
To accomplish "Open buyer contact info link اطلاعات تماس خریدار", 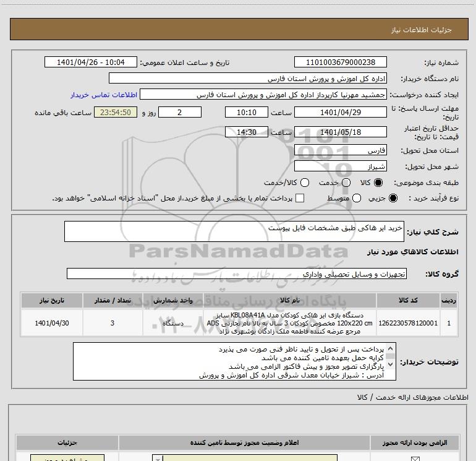I will [x=104, y=95].
